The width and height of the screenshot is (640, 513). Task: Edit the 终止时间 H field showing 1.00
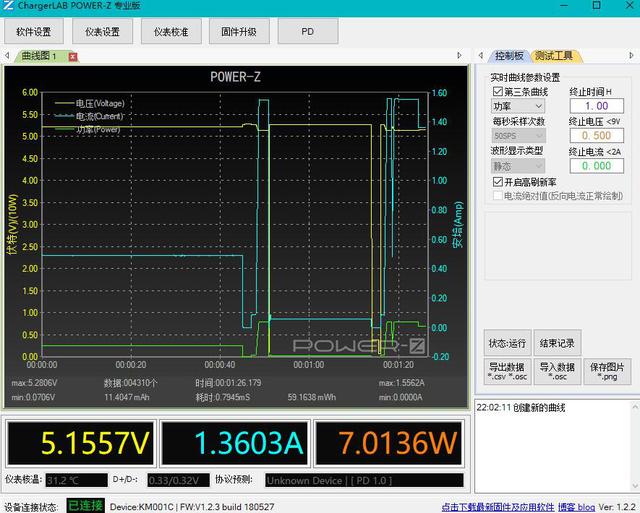point(597,106)
